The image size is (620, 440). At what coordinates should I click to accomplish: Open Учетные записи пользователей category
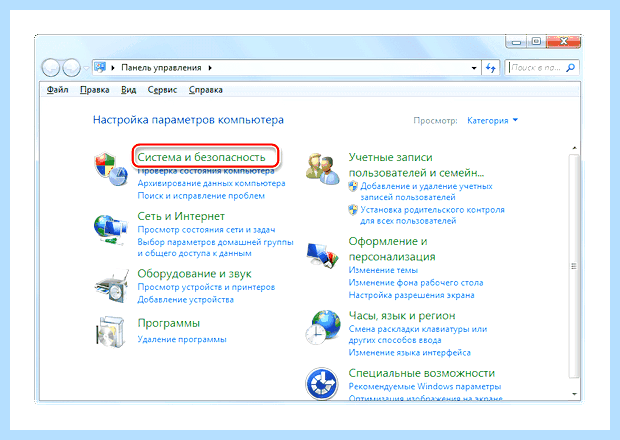416,165
